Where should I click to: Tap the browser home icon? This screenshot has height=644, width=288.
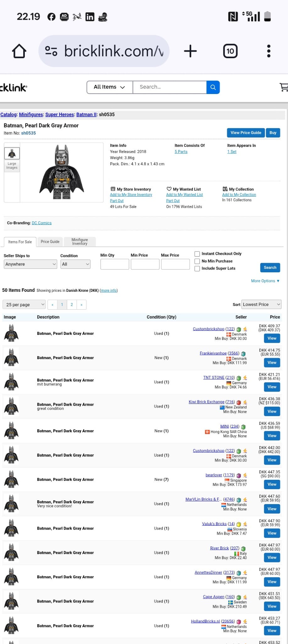[x=19, y=51]
